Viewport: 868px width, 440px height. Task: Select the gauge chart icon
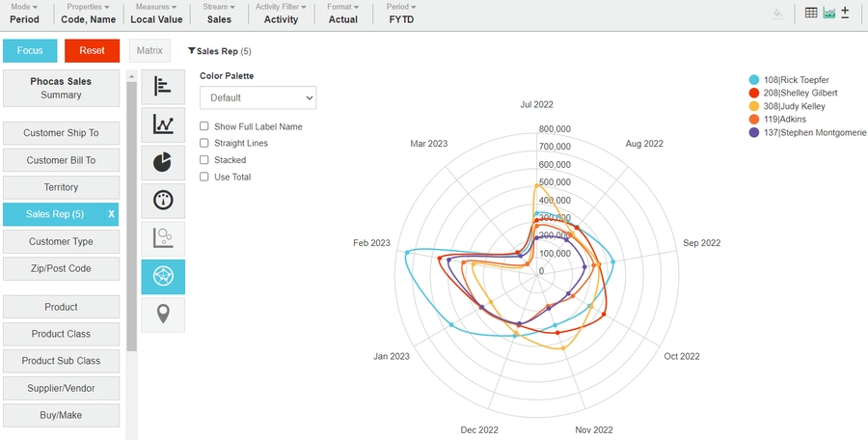coord(163,201)
